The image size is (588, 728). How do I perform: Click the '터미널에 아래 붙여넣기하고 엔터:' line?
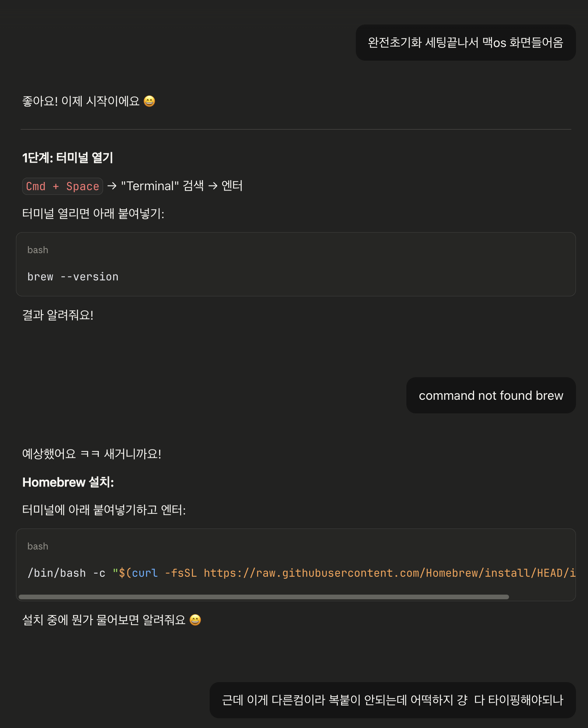pyautogui.click(x=104, y=510)
